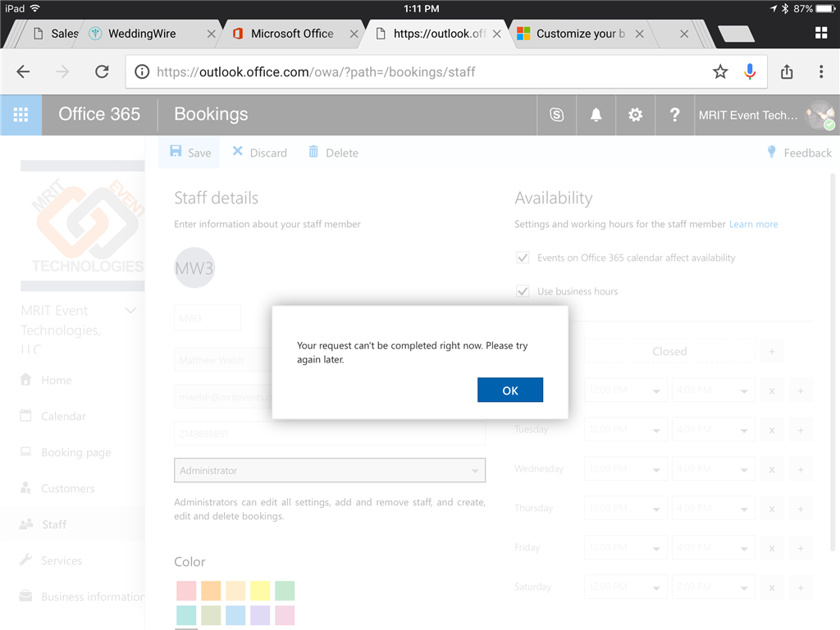This screenshot has width=840, height=630.
Task: Open Business information in sidebar
Action: [82, 597]
